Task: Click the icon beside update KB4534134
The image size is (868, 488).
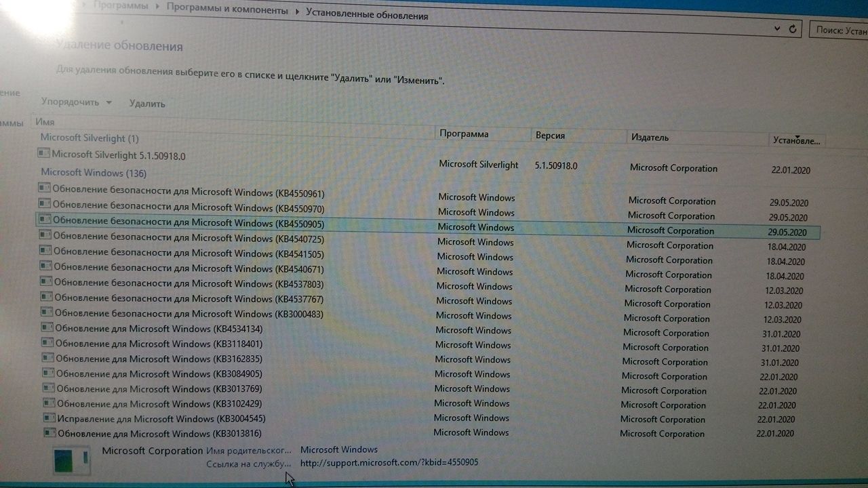Action: click(47, 327)
